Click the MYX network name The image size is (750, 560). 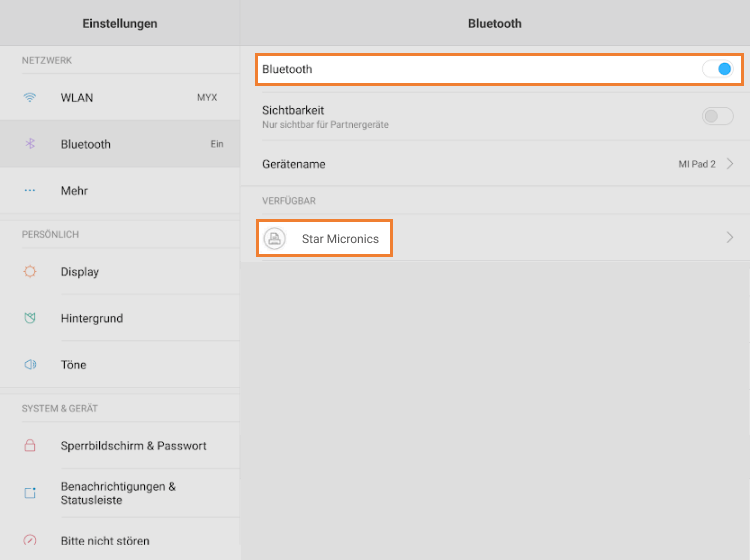click(x=207, y=98)
